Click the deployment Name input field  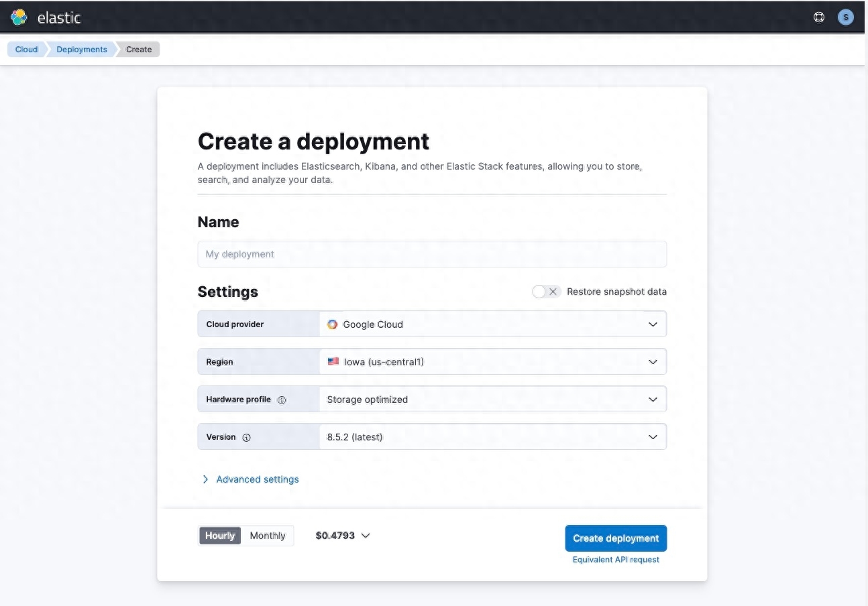click(x=431, y=255)
